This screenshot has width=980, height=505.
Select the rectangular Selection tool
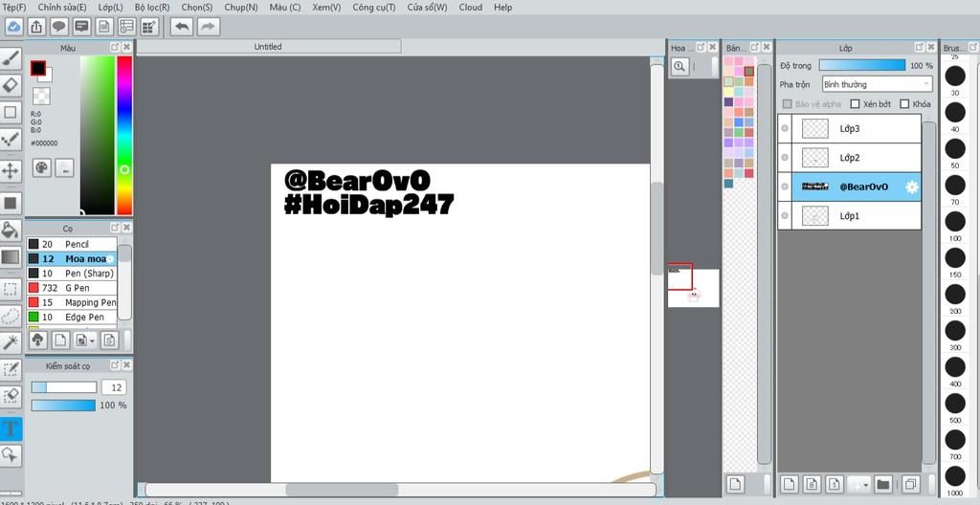click(11, 289)
